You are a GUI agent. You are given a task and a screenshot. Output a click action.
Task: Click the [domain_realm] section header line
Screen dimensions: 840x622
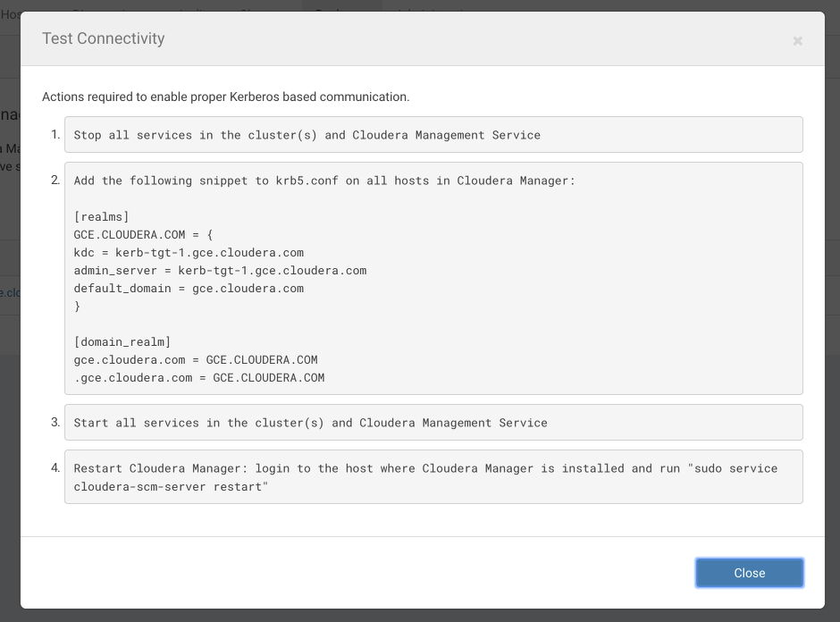[122, 341]
